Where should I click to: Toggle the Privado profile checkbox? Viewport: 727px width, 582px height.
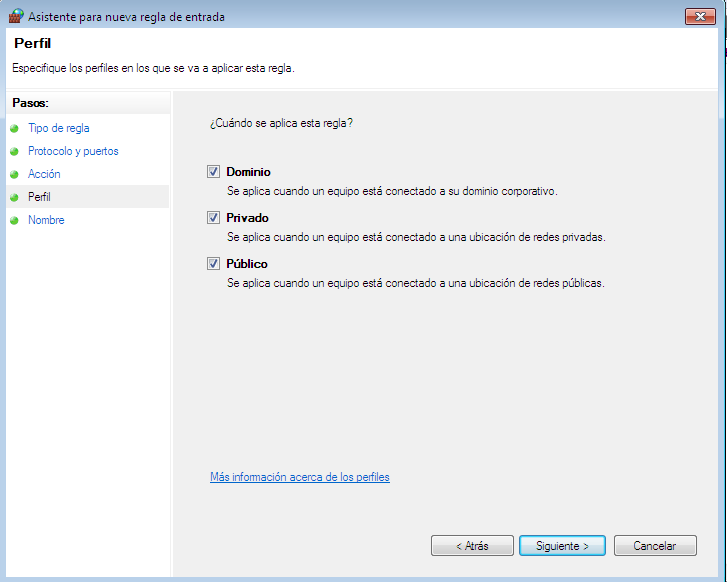(x=213, y=218)
